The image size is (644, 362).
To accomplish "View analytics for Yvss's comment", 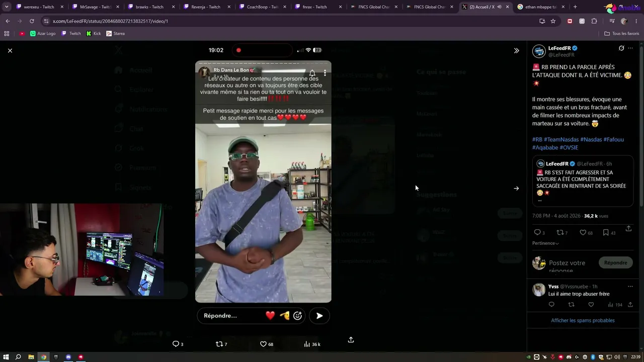I will pyautogui.click(x=615, y=305).
